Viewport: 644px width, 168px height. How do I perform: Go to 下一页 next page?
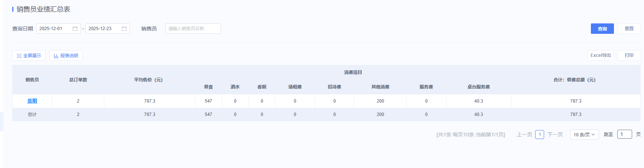[555, 135]
